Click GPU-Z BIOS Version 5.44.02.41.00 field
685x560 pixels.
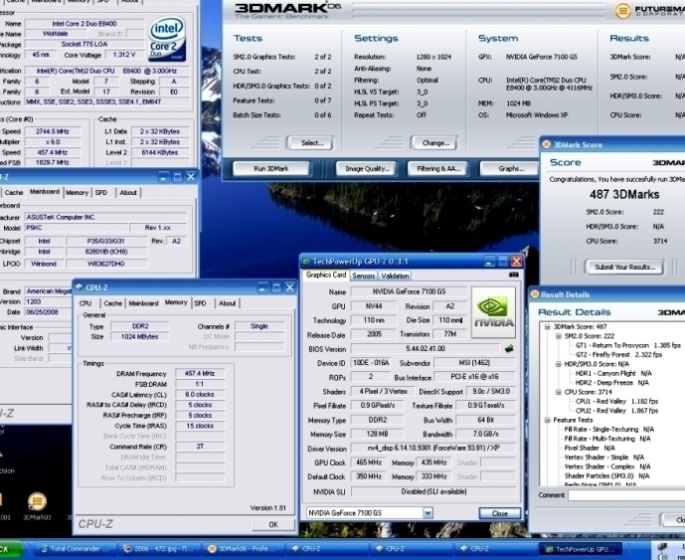426,349
